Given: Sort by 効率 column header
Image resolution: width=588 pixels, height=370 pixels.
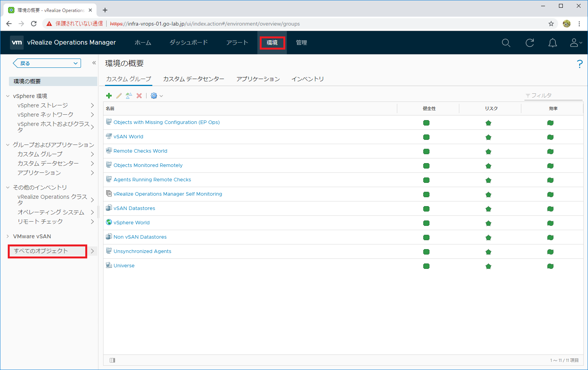Looking at the screenshot, I should point(552,108).
